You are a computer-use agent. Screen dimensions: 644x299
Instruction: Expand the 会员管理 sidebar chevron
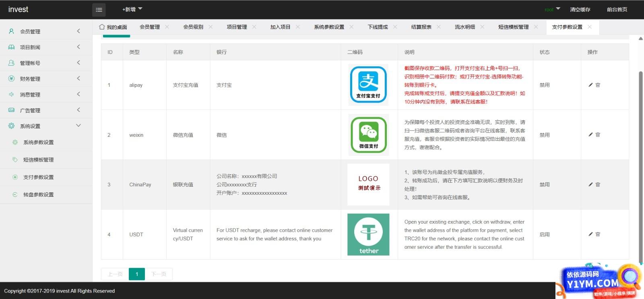point(78,31)
